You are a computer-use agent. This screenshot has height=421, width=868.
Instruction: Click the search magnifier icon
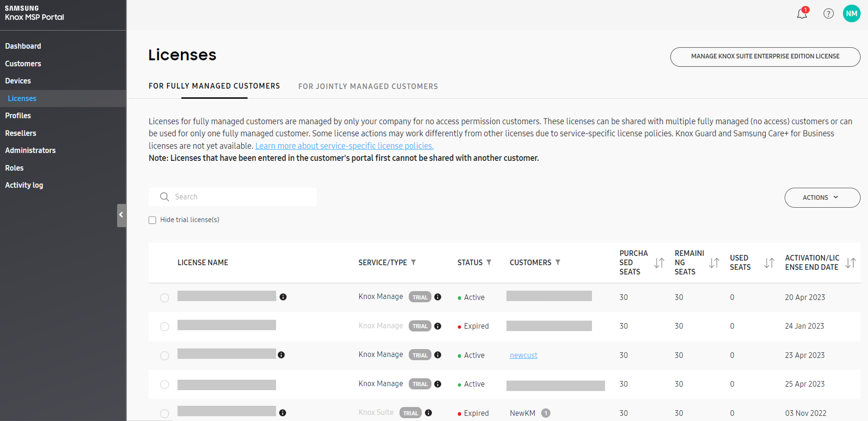(x=164, y=197)
